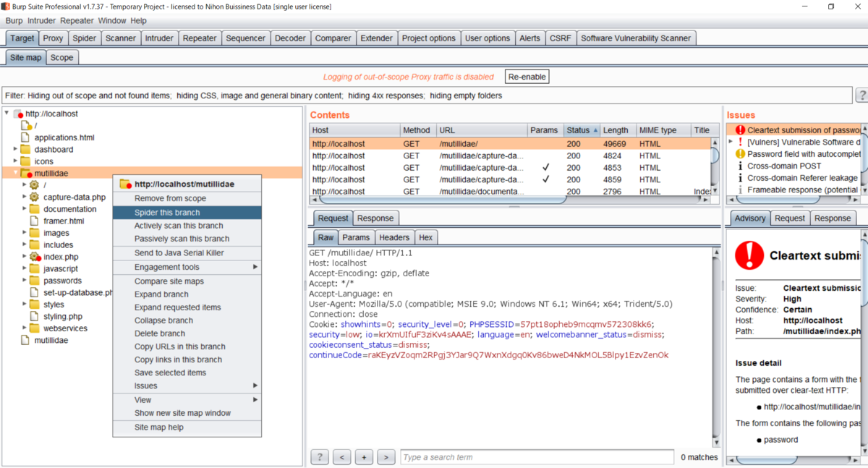
Task: Select set-up-database.php in site tree
Action: [77, 293]
